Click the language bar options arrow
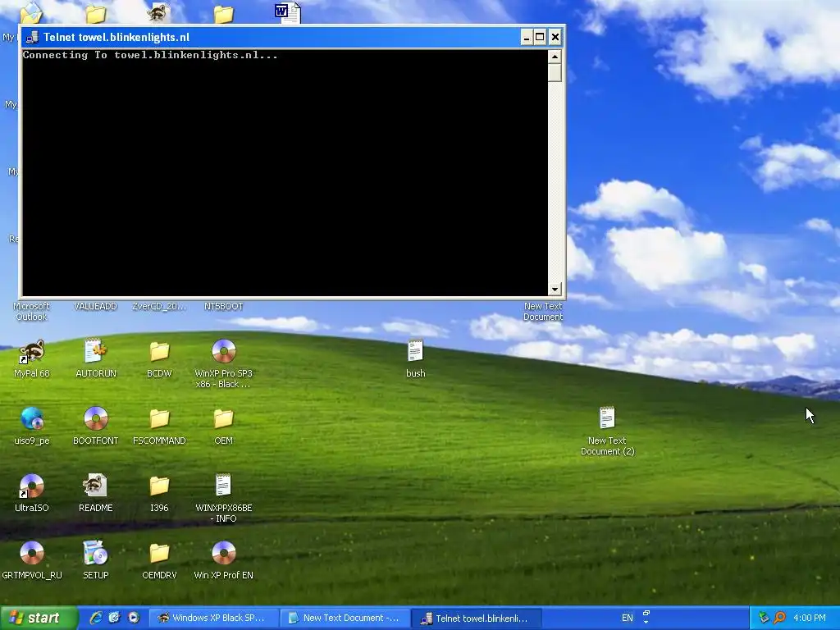840x630 pixels. click(646, 622)
